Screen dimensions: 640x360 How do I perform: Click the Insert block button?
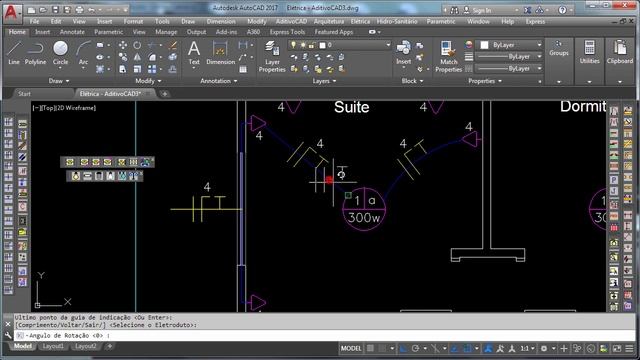403,52
